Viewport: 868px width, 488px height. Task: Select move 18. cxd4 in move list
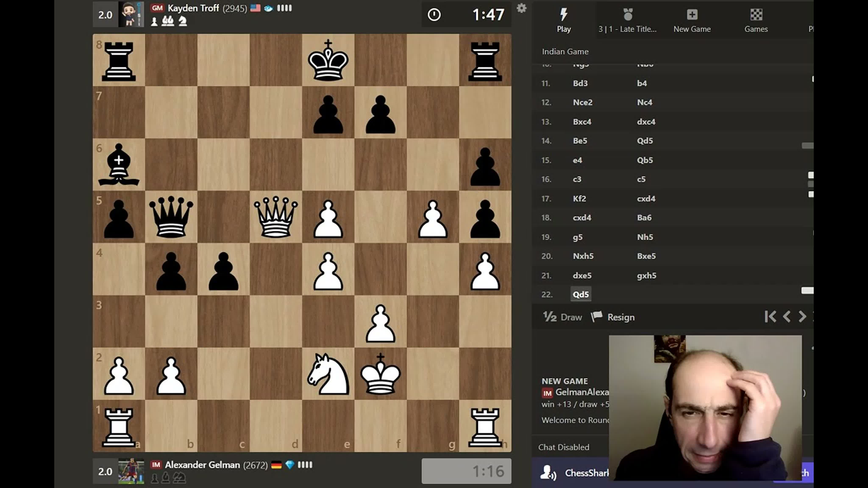(582, 218)
